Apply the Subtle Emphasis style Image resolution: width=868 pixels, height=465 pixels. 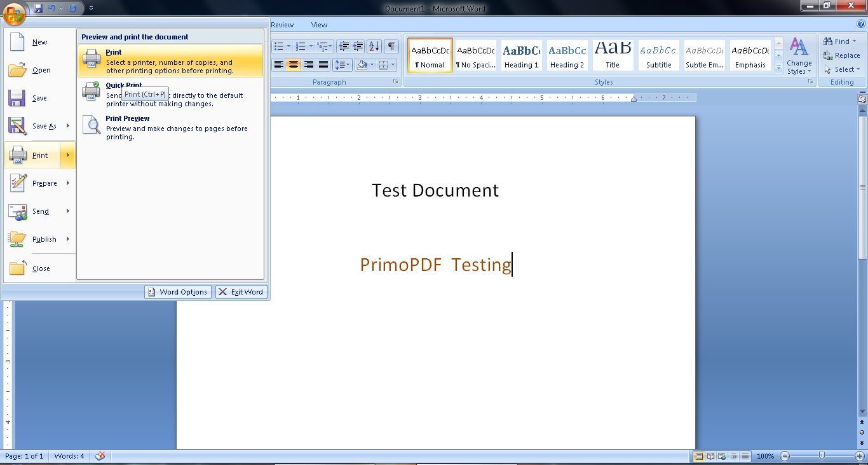click(x=705, y=55)
